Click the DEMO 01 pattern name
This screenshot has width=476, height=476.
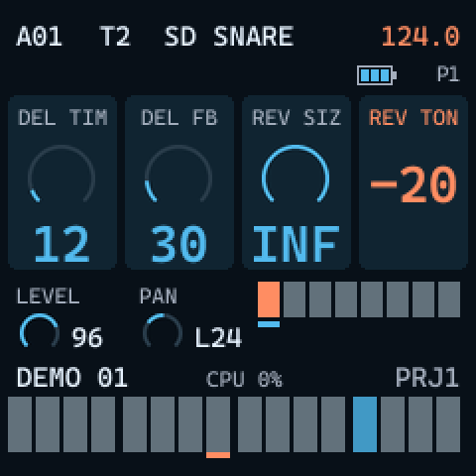click(72, 377)
